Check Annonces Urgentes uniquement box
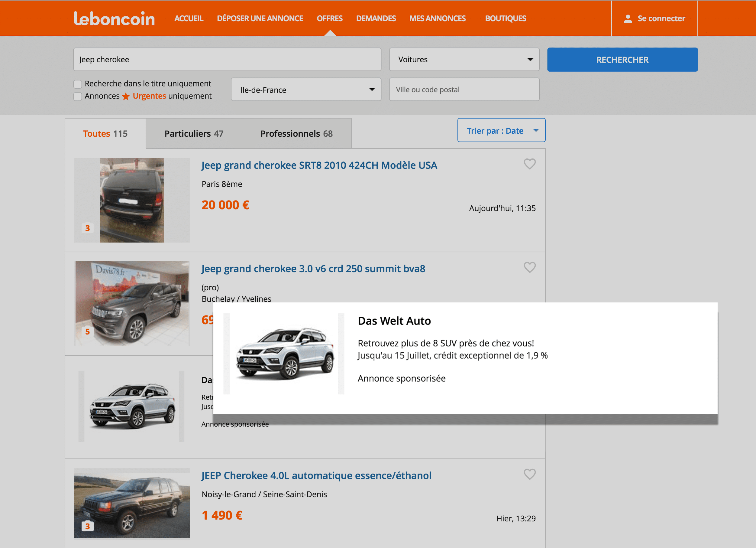 (x=78, y=96)
